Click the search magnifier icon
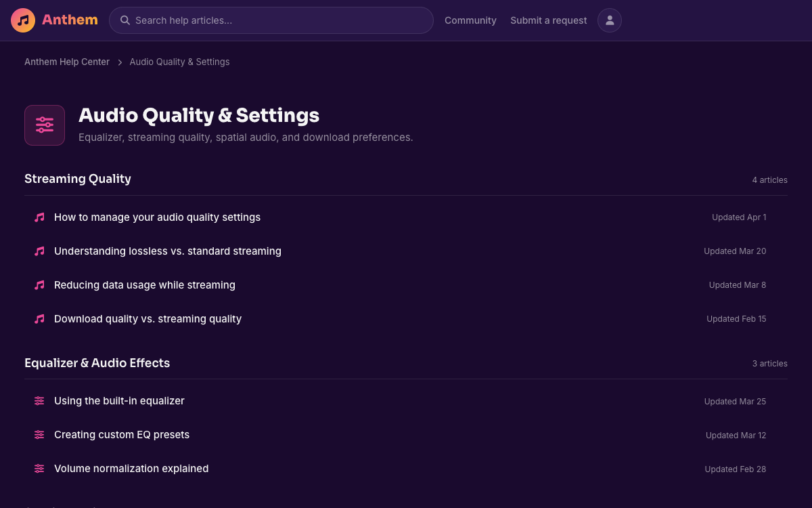This screenshot has height=508, width=812. 125,20
